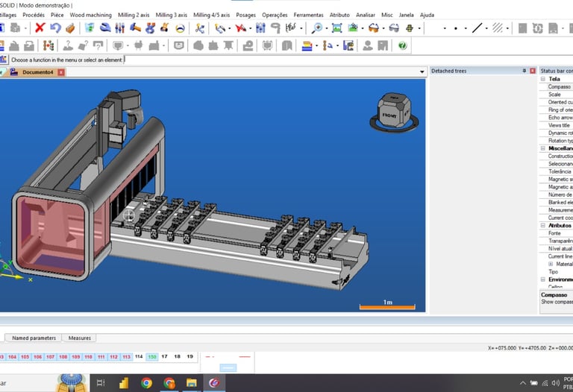Open the Wood machining menu

90,15
